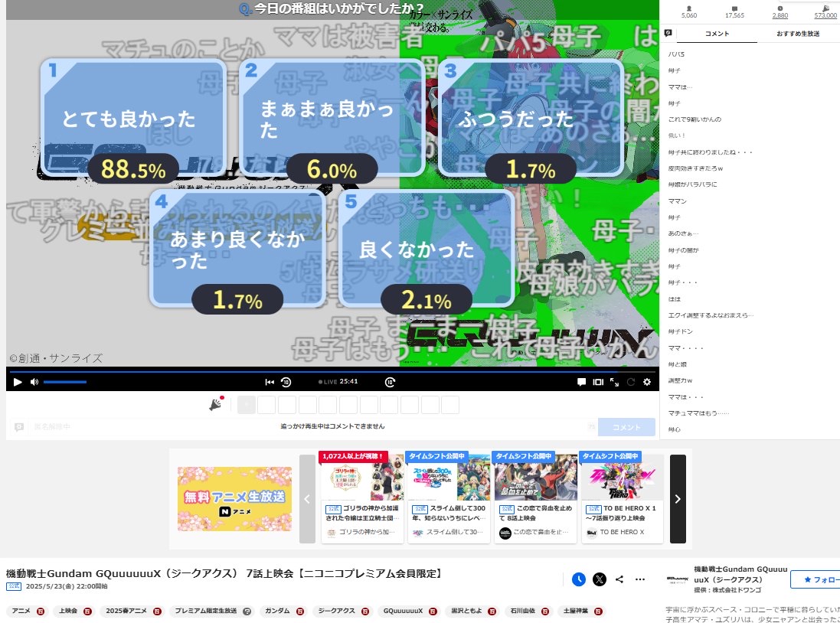Enter fullscreen using the expand icon

(613, 382)
